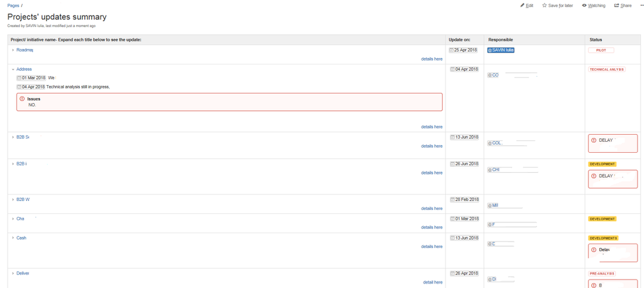Open the Share button
This screenshot has height=288, width=644.
pos(623,5)
